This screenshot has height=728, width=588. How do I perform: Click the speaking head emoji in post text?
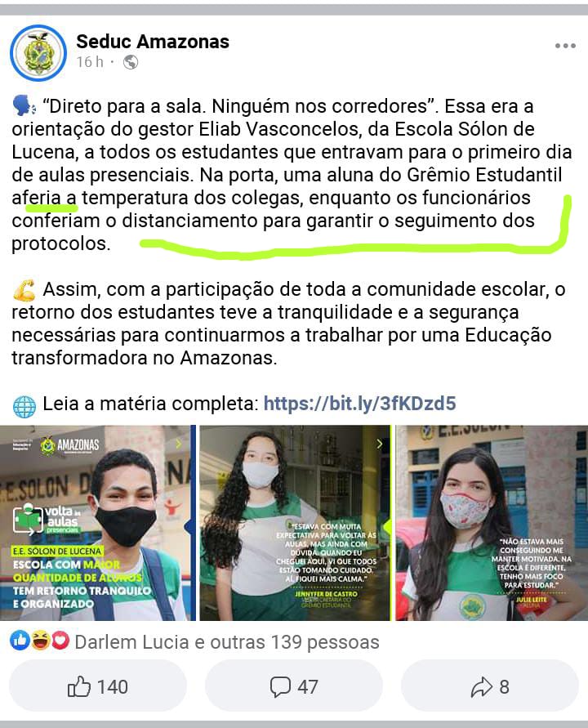[24, 106]
